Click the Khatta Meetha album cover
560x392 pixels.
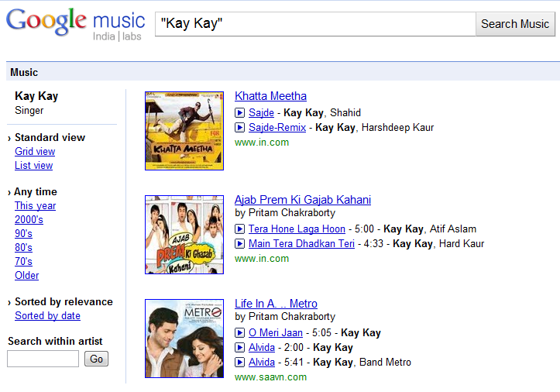184,130
